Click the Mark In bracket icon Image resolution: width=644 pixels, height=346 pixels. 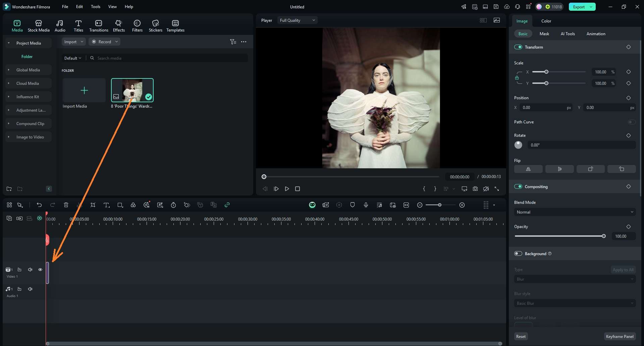point(424,189)
